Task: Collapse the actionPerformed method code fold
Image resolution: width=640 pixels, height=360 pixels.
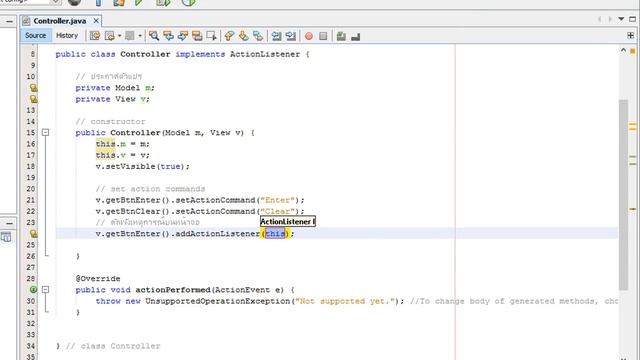Action: (x=45, y=289)
